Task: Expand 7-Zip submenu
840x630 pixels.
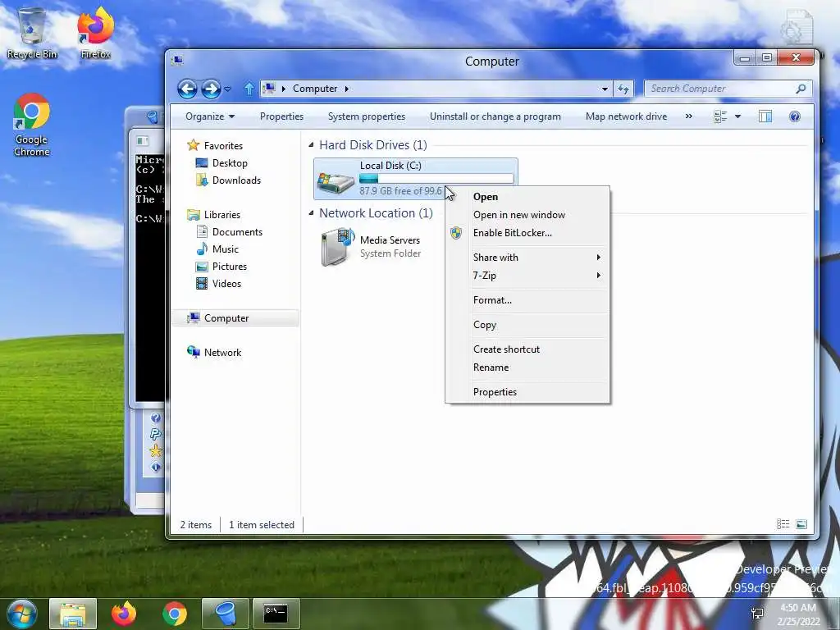Action: [527, 276]
